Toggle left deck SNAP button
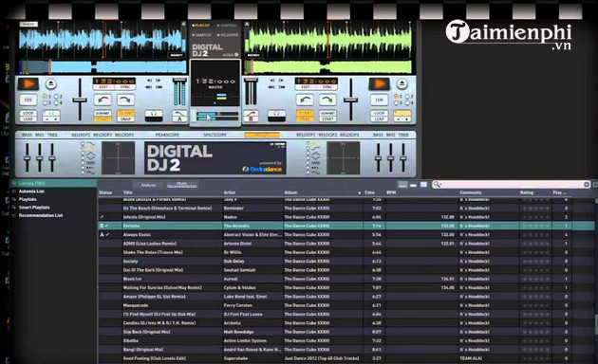This screenshot has height=364, width=598. click(x=125, y=118)
